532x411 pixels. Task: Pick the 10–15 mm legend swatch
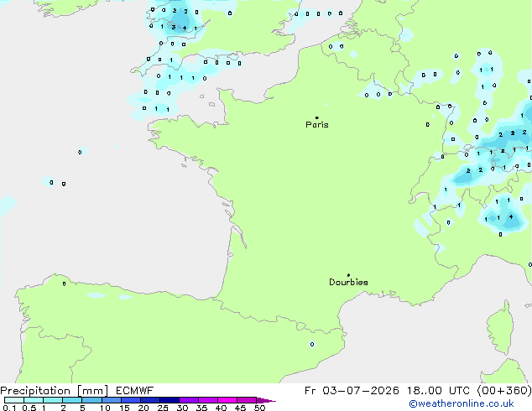pos(112,400)
